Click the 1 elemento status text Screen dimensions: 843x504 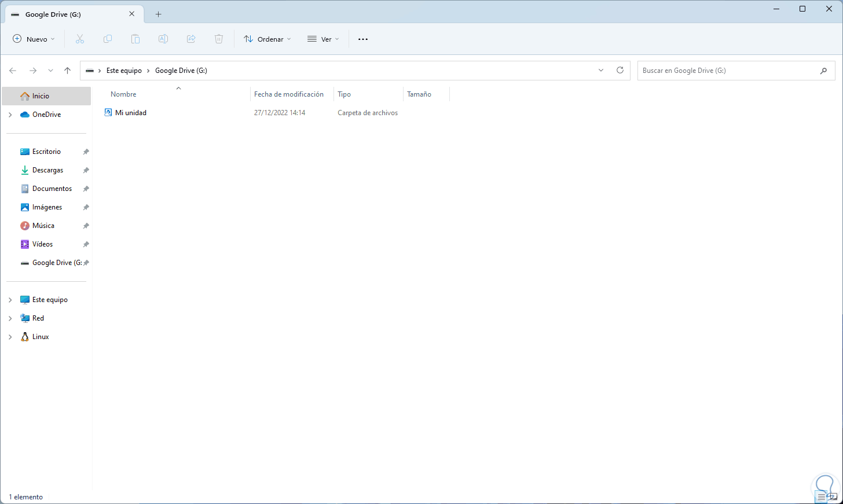[26, 497]
